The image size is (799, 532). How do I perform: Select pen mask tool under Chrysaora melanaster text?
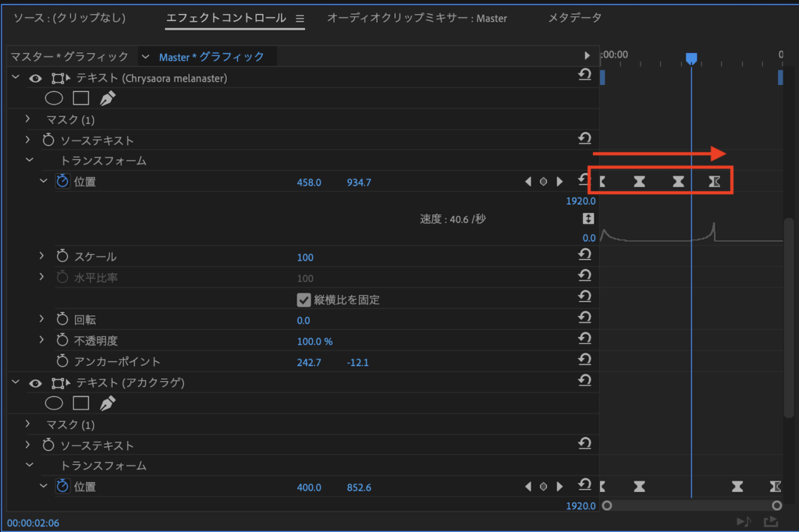point(107,98)
